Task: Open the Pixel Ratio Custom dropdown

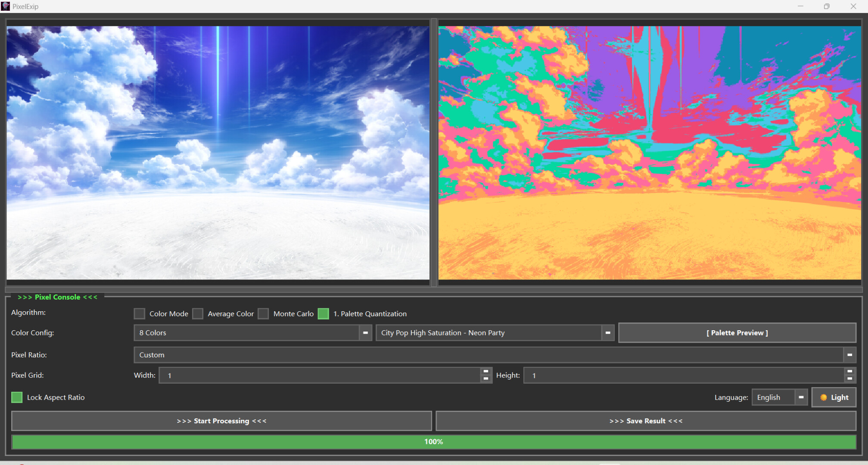Action: tap(849, 355)
